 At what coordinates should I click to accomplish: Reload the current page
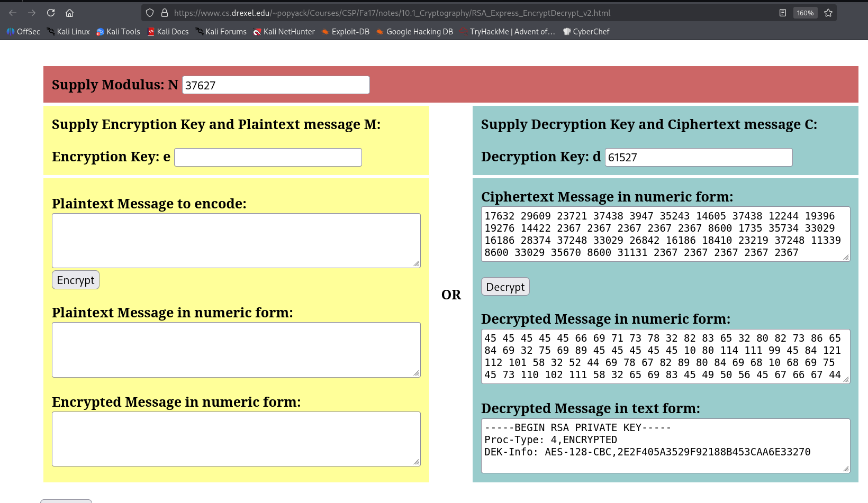(x=51, y=13)
